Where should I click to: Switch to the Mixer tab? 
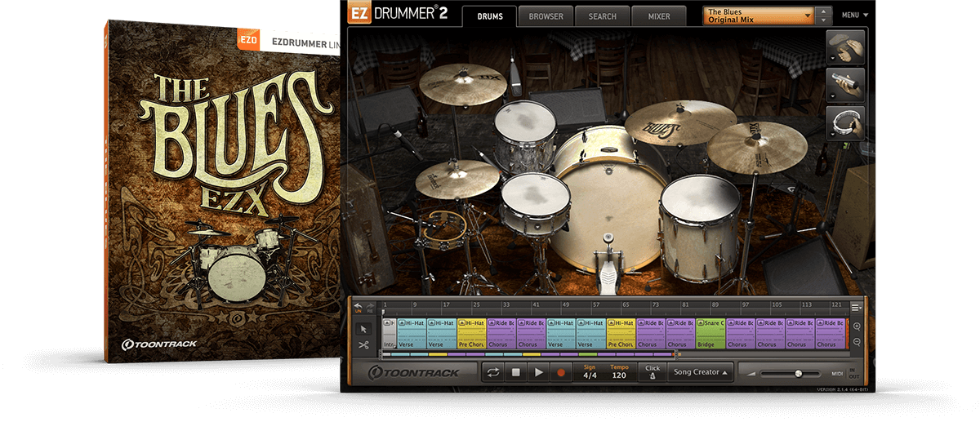658,16
